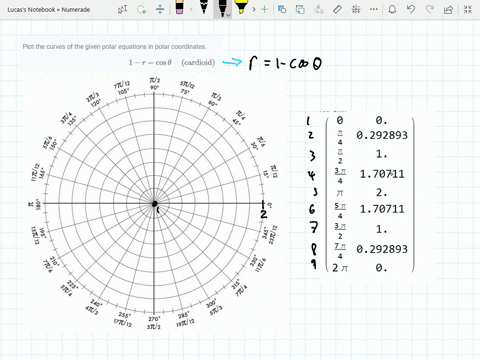Click the π/2 90° label on polar grid

click(x=155, y=84)
